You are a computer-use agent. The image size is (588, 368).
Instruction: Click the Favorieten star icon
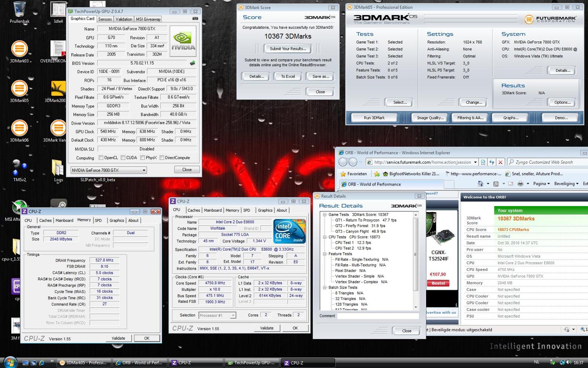click(343, 174)
